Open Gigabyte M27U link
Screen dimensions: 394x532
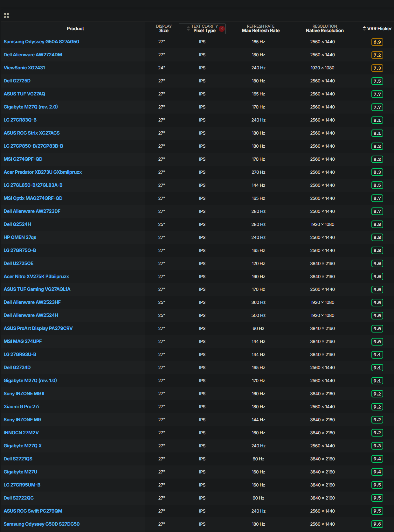tap(20, 472)
